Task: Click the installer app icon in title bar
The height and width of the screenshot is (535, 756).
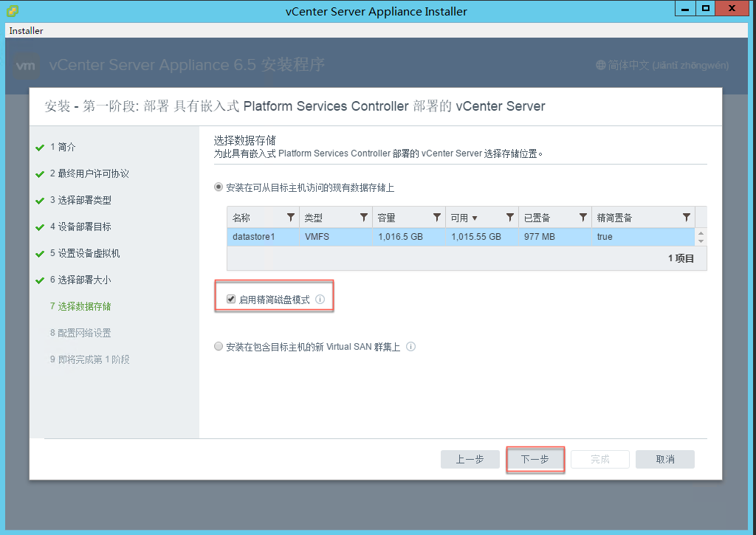Action: (13, 10)
